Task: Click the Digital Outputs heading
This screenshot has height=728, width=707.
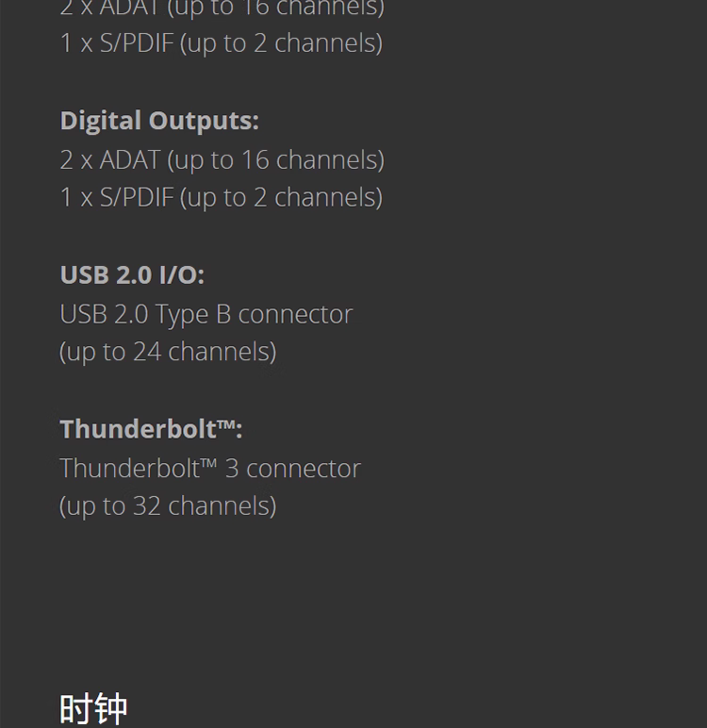Action: pyautogui.click(x=159, y=121)
